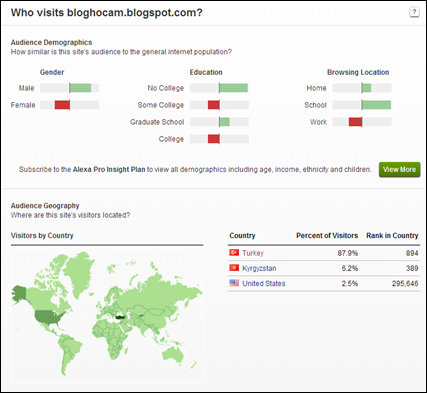This screenshot has width=427, height=393.
Task: Click the Female gender bar
Action: [x=69, y=105]
